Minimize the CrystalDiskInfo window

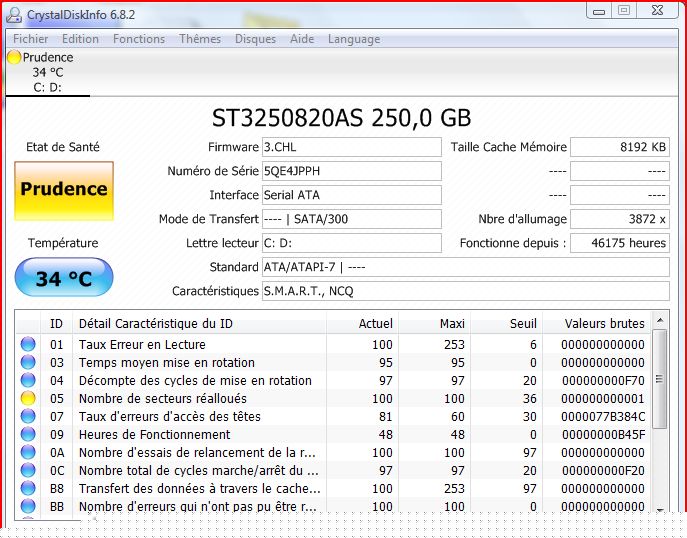click(598, 11)
